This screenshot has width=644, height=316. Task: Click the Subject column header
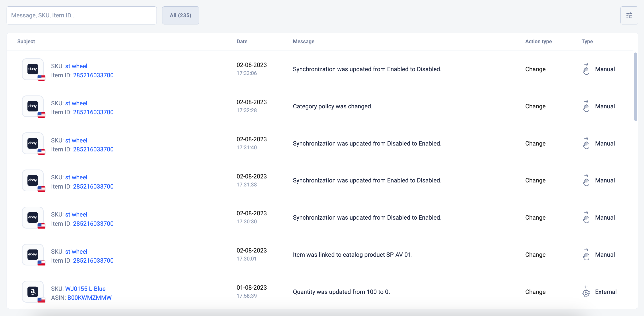[x=26, y=42]
